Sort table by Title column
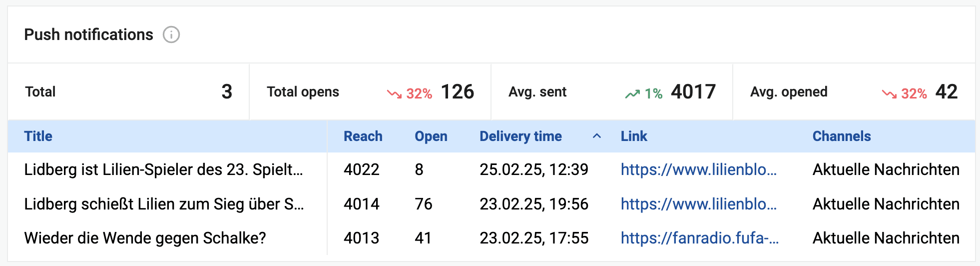This screenshot has width=980, height=266. pyautogui.click(x=38, y=136)
